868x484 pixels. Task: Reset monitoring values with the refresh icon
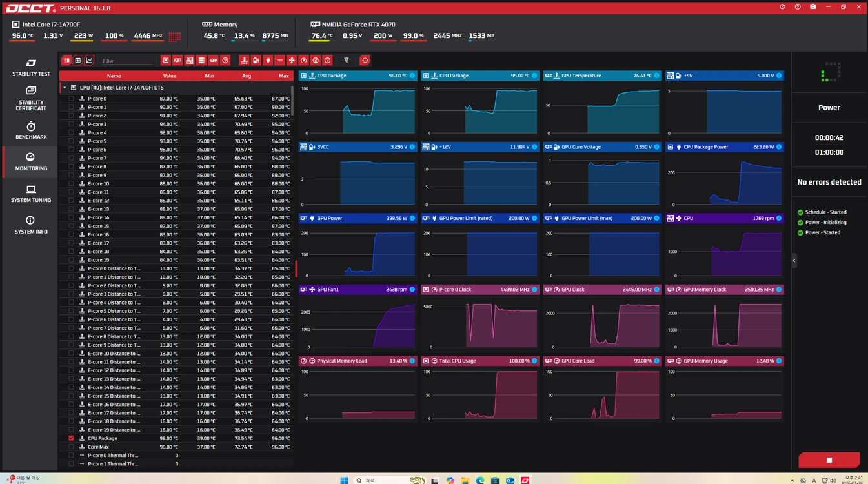tap(365, 61)
